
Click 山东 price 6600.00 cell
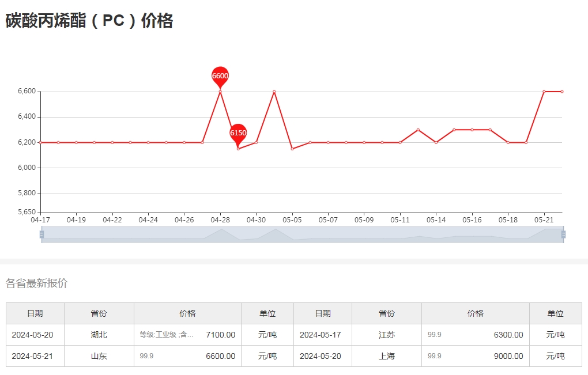coord(220,356)
